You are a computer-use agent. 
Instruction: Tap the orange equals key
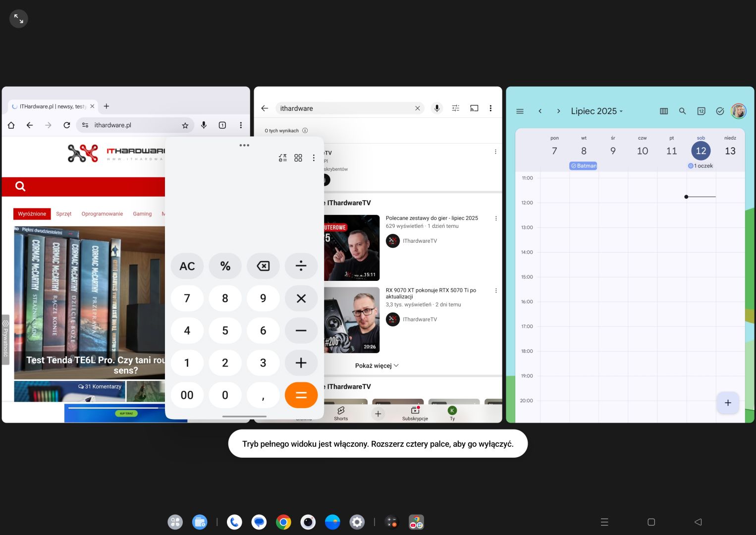click(x=301, y=395)
